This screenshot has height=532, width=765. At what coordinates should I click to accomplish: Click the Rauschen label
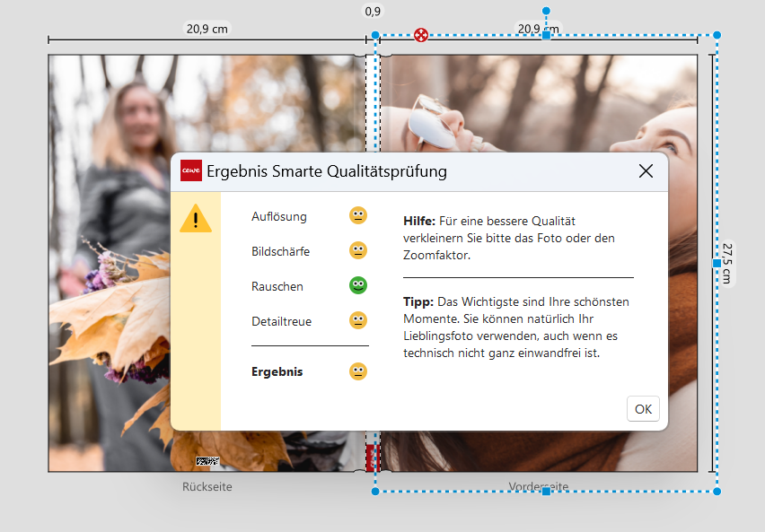[x=277, y=287]
